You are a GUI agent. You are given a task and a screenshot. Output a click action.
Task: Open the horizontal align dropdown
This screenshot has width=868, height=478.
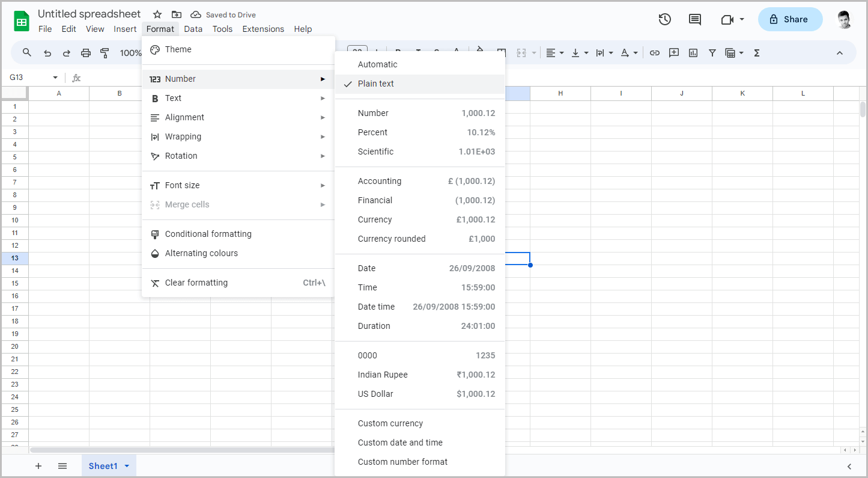pos(554,53)
